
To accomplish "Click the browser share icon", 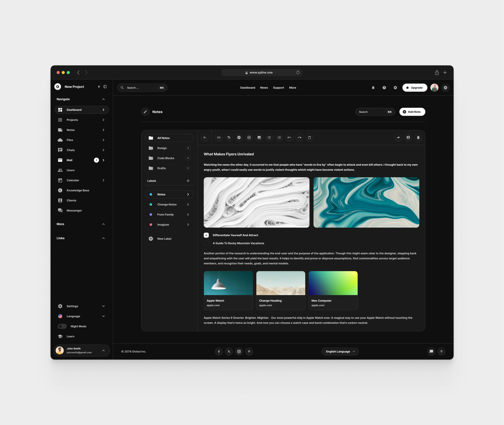I will [437, 72].
